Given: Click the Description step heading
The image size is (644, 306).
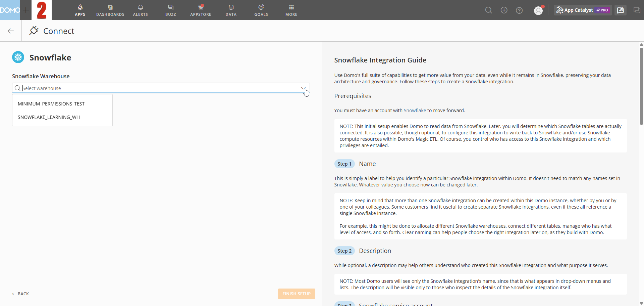Looking at the screenshot, I should click(x=375, y=251).
